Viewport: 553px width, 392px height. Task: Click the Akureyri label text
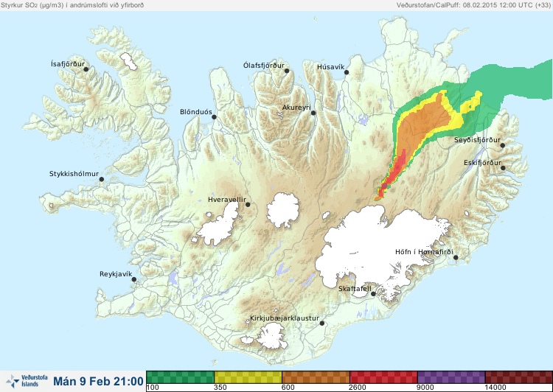click(x=296, y=108)
